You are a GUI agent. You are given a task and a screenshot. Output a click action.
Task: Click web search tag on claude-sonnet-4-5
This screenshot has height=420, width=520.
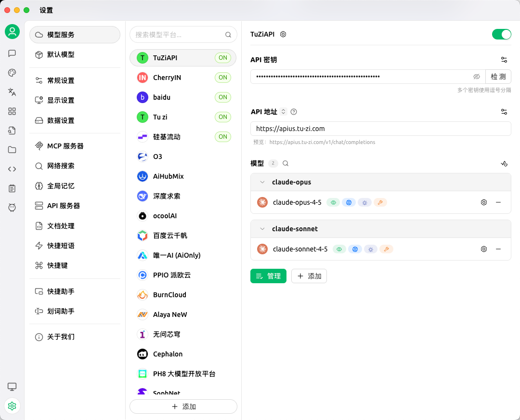(355, 249)
